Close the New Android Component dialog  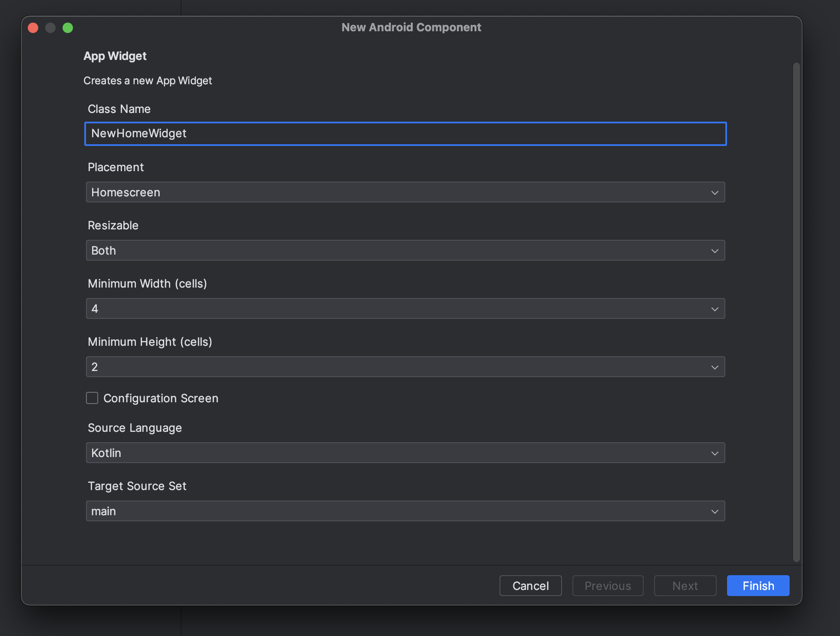(33, 28)
